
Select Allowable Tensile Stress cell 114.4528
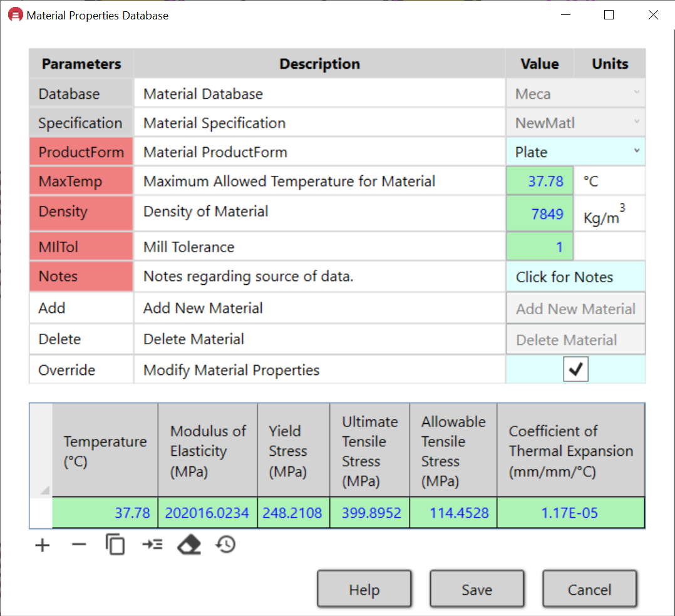coord(453,513)
